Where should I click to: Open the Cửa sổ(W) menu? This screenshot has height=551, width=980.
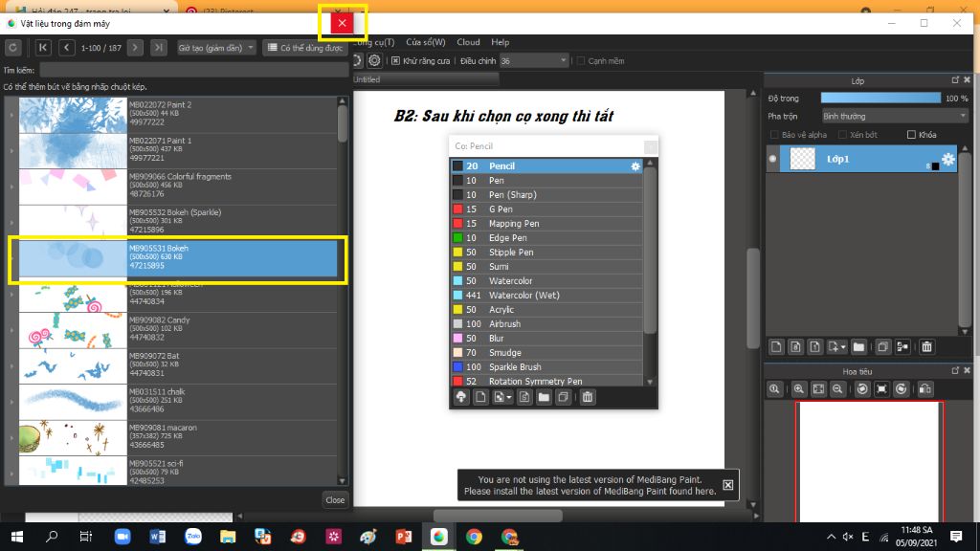click(x=426, y=42)
